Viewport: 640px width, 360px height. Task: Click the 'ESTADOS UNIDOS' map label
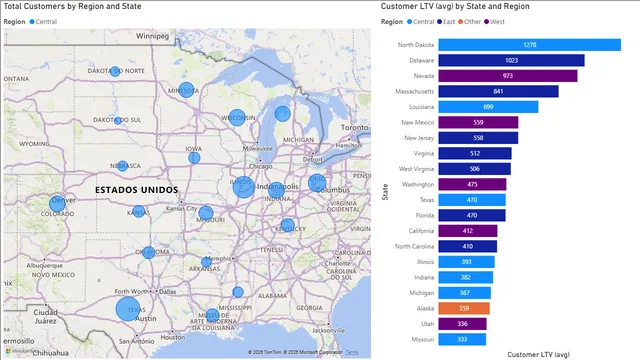pos(136,190)
